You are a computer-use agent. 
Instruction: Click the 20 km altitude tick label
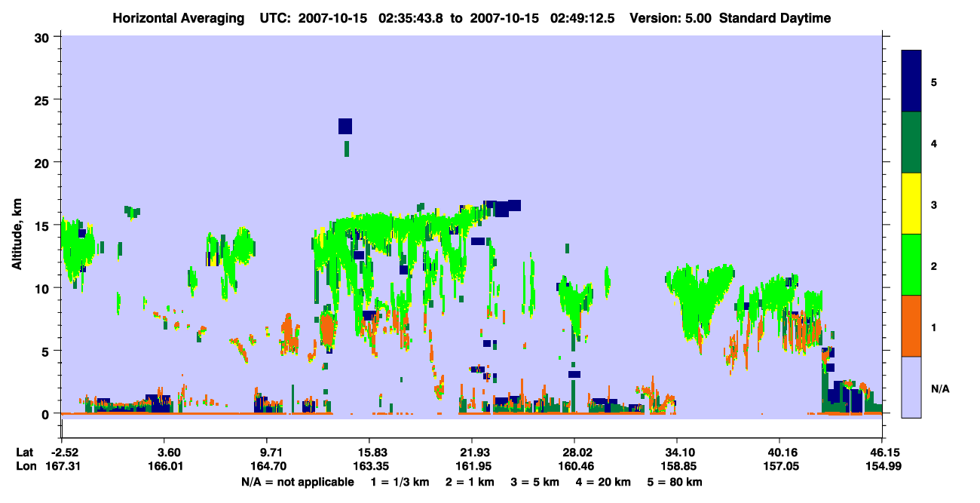(x=43, y=162)
